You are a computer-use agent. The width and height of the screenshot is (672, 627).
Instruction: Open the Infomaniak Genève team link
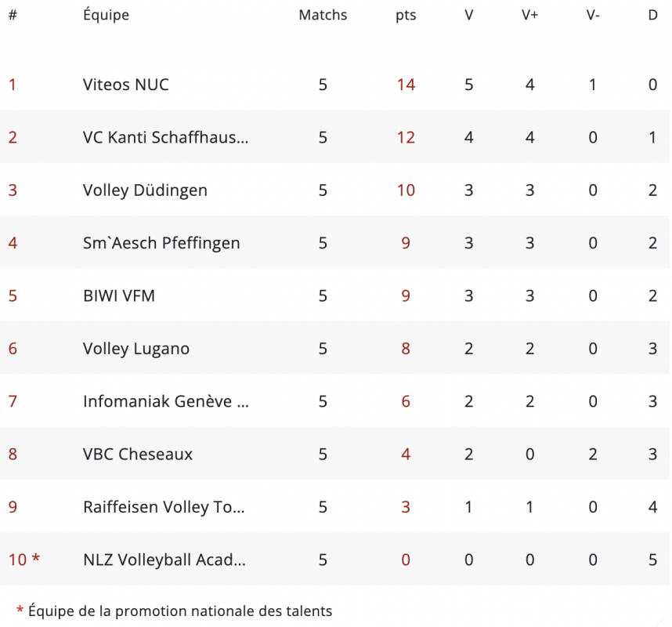[165, 401]
